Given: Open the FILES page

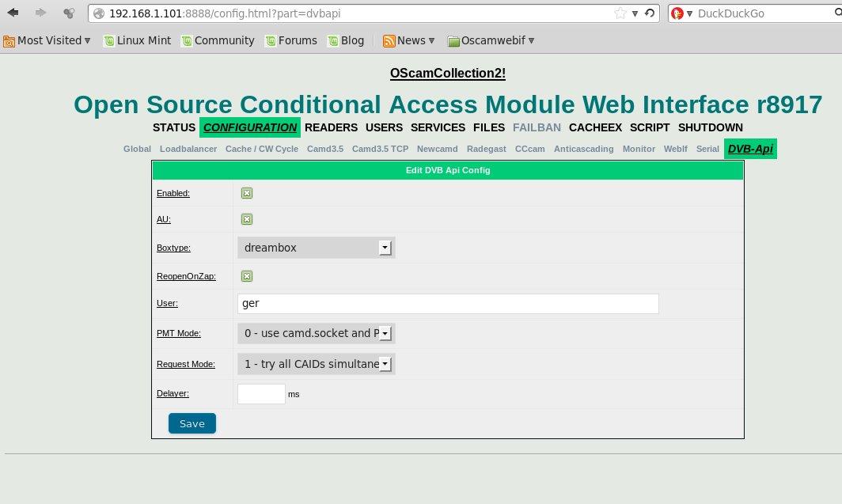Looking at the screenshot, I should (x=489, y=127).
